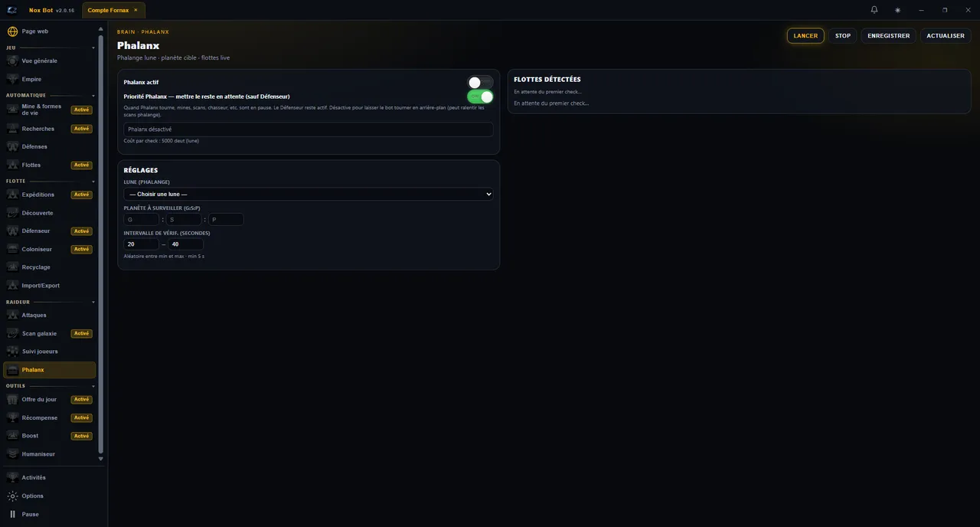Toggle the brightness theme icon in title bar

tap(897, 10)
